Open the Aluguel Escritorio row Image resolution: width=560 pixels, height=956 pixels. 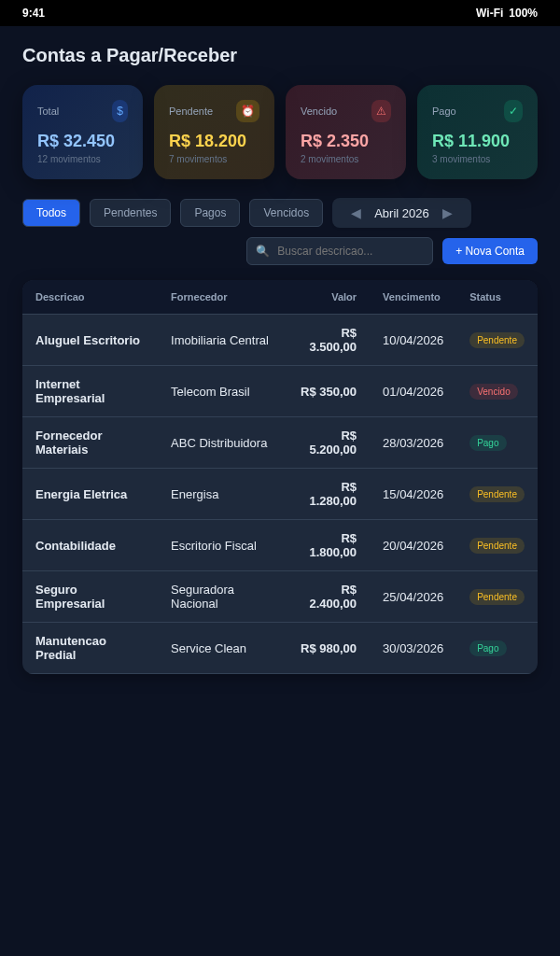(x=88, y=340)
